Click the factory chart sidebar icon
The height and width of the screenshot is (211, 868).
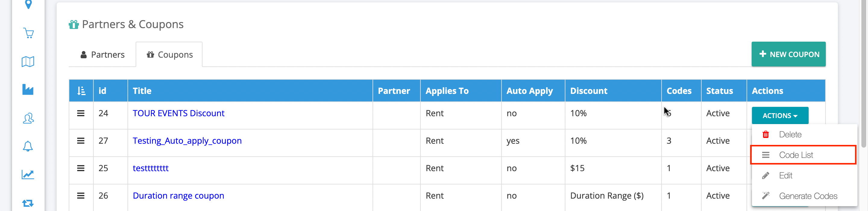28,89
